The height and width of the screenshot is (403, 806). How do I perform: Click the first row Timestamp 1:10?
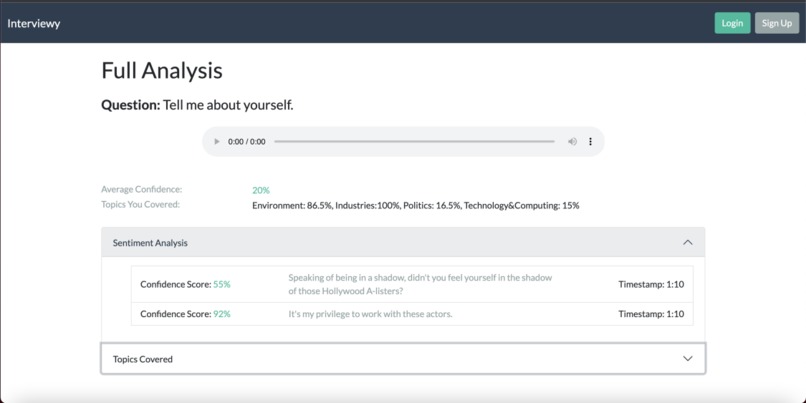tap(651, 284)
